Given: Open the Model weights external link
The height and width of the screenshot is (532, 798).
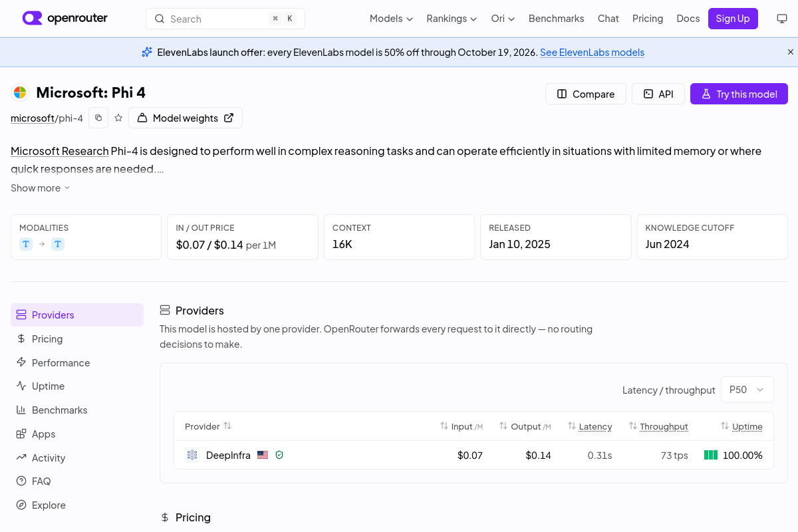Looking at the screenshot, I should click(186, 118).
